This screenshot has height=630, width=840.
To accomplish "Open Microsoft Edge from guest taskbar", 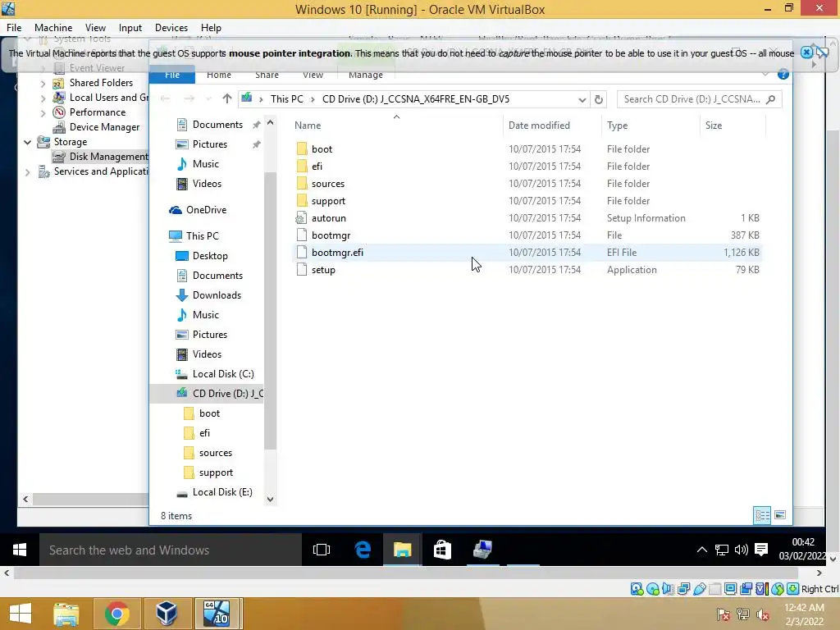I will (363, 550).
